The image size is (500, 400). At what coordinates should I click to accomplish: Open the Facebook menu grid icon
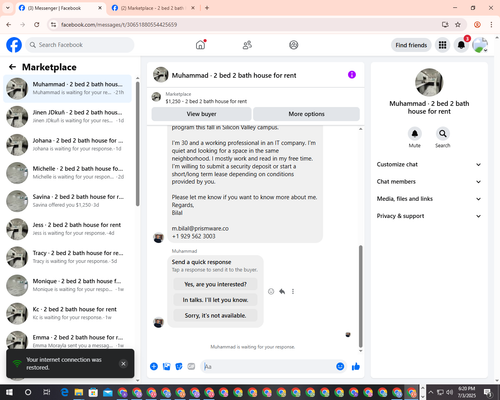442,45
